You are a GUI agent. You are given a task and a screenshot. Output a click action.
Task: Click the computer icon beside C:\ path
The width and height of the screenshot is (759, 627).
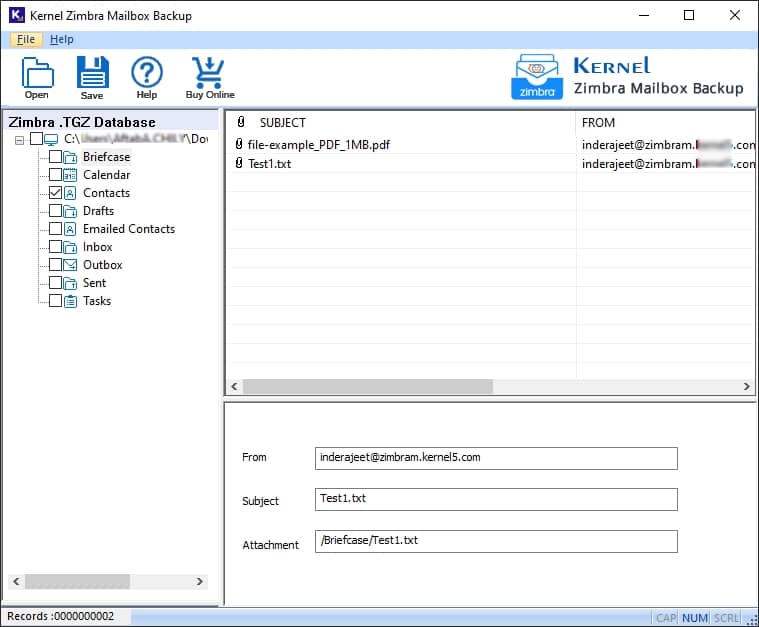click(51, 139)
